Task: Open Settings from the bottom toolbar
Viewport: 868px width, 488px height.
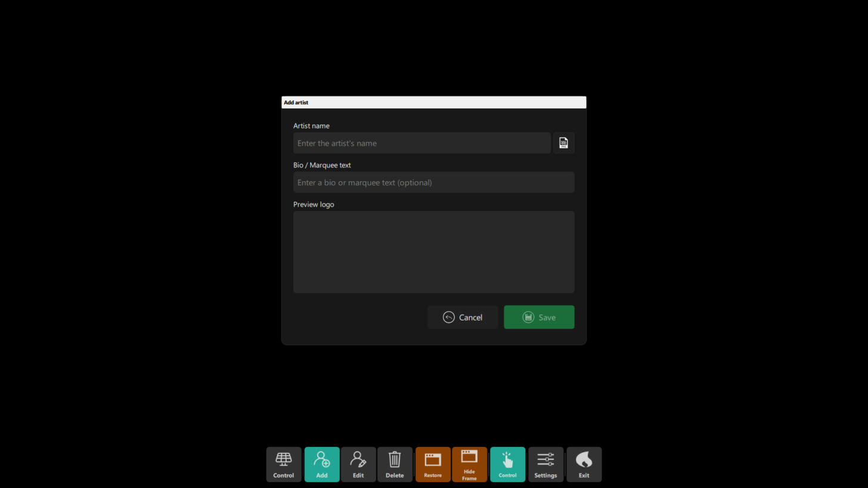Action: pos(545,464)
